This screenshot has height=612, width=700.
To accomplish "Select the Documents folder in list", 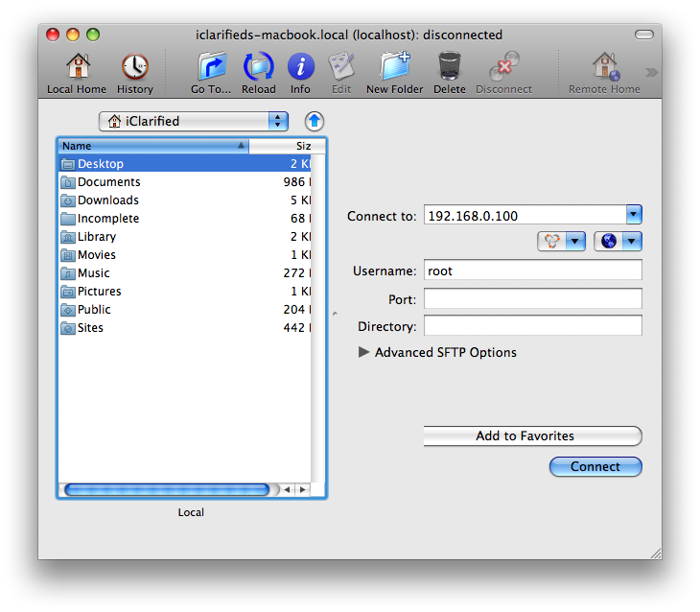I will (108, 182).
